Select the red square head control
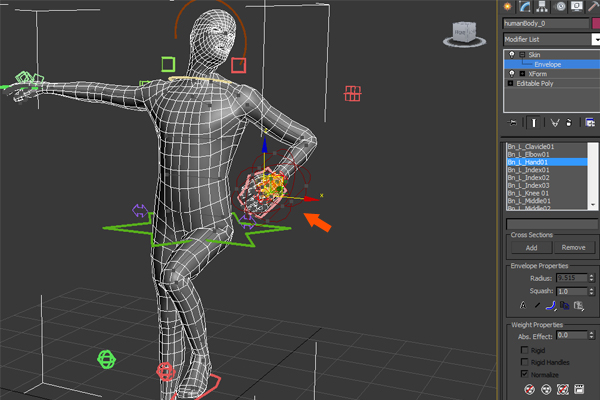The image size is (600, 400). (x=238, y=65)
